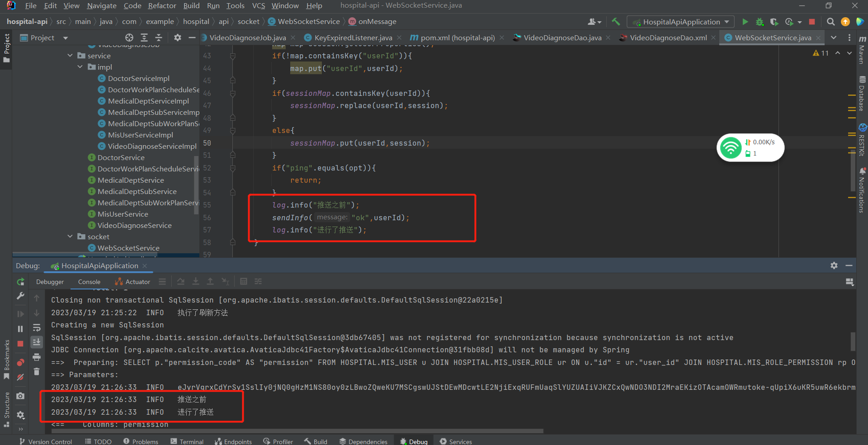Click the console horizontal scrollbar

point(297,431)
